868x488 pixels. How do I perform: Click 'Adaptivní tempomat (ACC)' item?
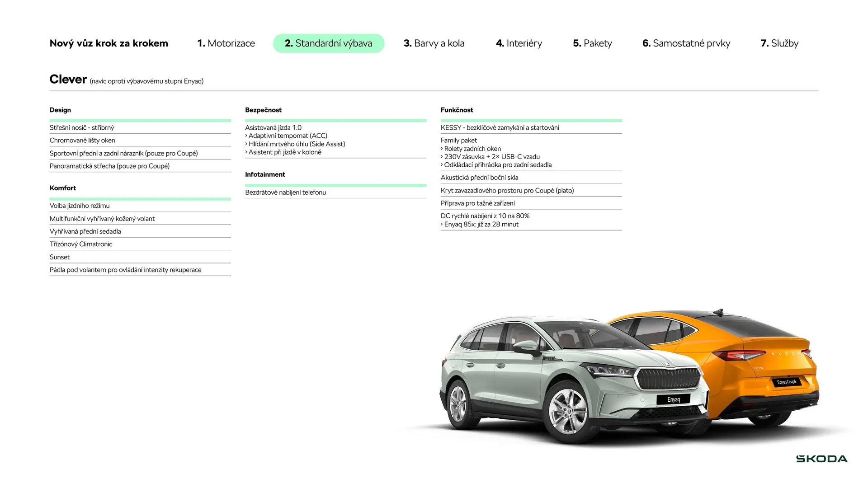click(286, 136)
